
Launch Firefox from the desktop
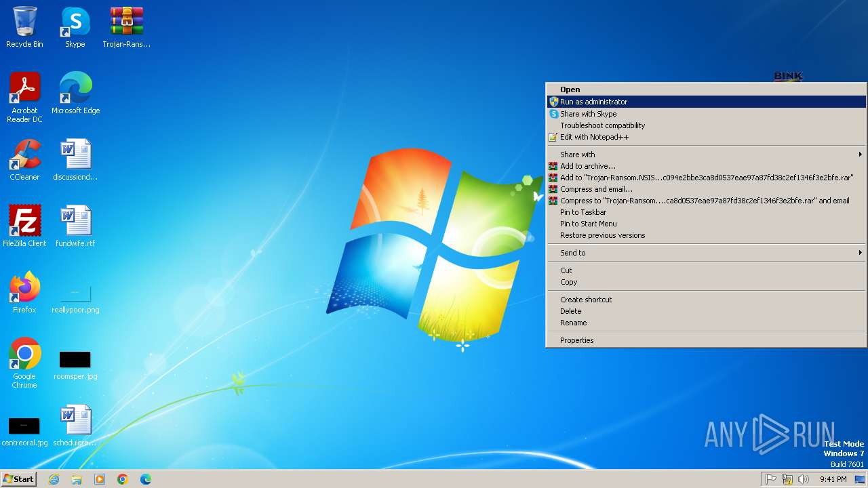point(24,293)
